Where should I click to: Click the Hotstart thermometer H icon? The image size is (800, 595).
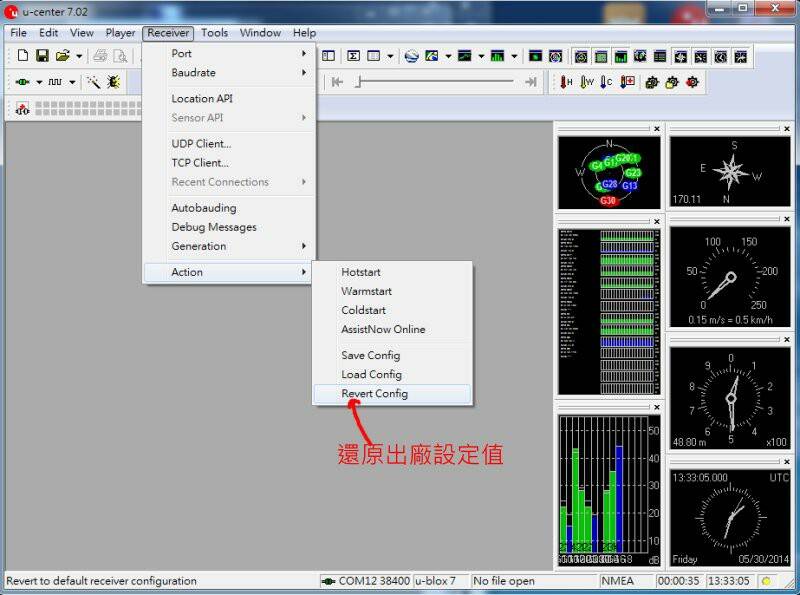tap(566, 82)
